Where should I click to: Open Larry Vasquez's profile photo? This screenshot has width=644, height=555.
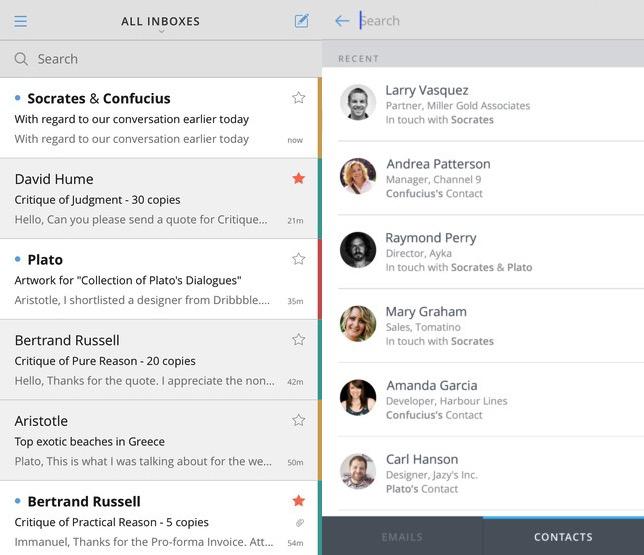(x=358, y=103)
